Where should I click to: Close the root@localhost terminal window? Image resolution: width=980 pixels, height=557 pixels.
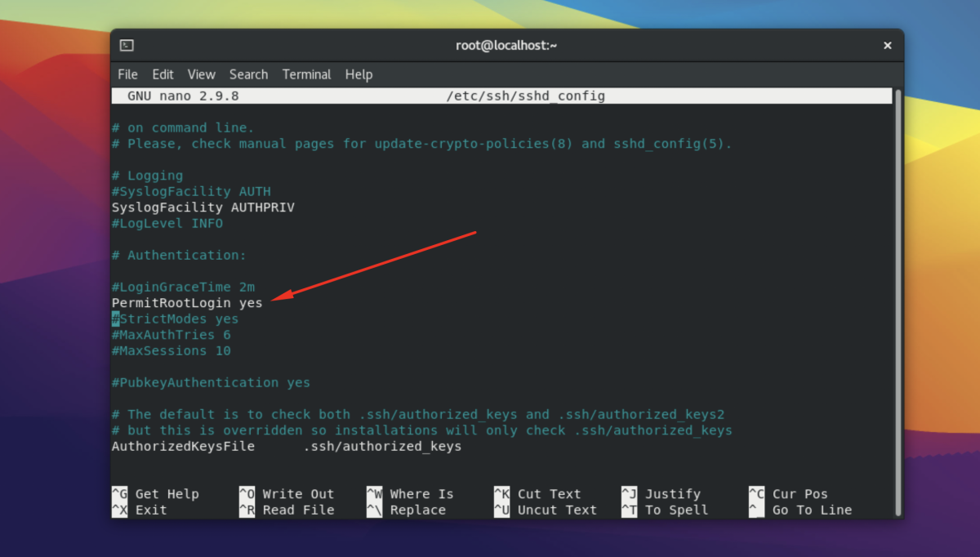click(887, 46)
